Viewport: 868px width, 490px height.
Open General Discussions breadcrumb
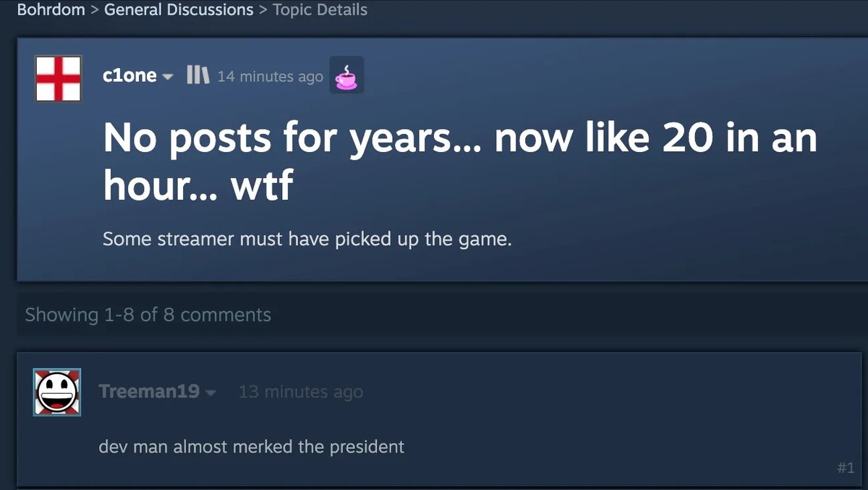point(179,10)
